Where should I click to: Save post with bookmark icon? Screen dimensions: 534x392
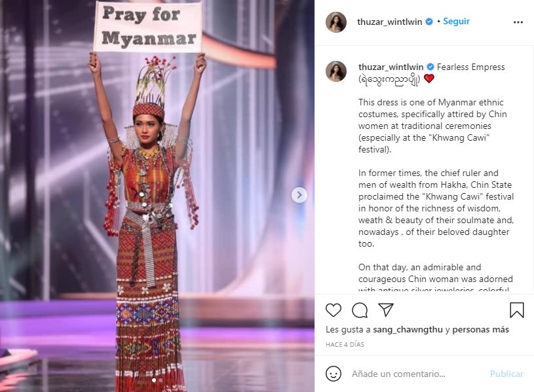[516, 310]
